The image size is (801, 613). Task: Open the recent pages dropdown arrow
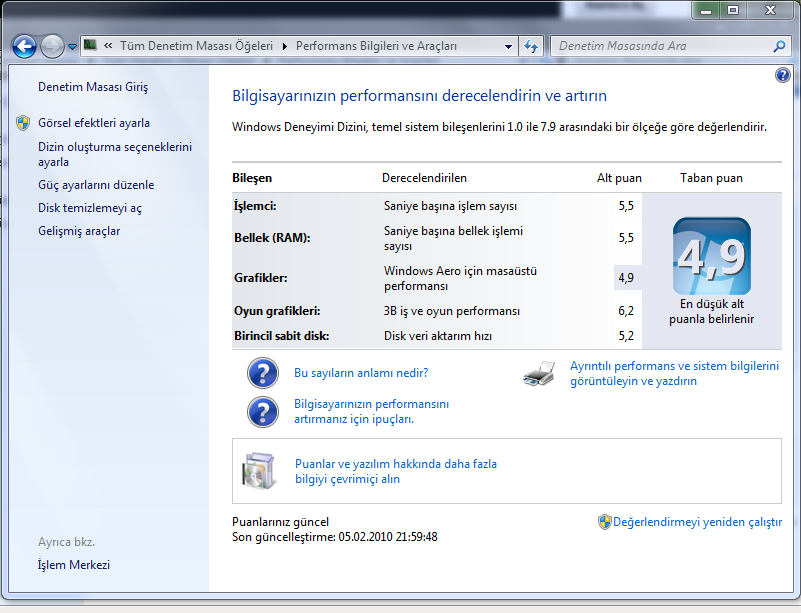(x=73, y=47)
